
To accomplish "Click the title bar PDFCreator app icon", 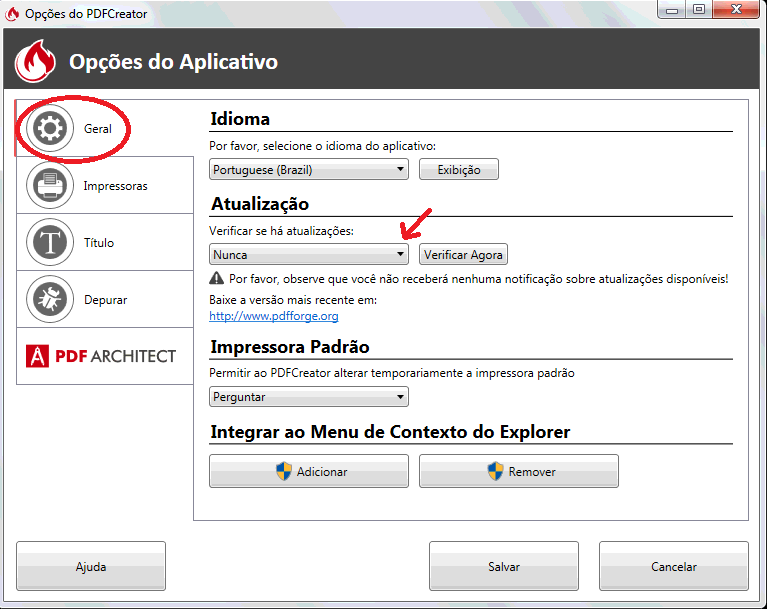I will click(x=12, y=14).
